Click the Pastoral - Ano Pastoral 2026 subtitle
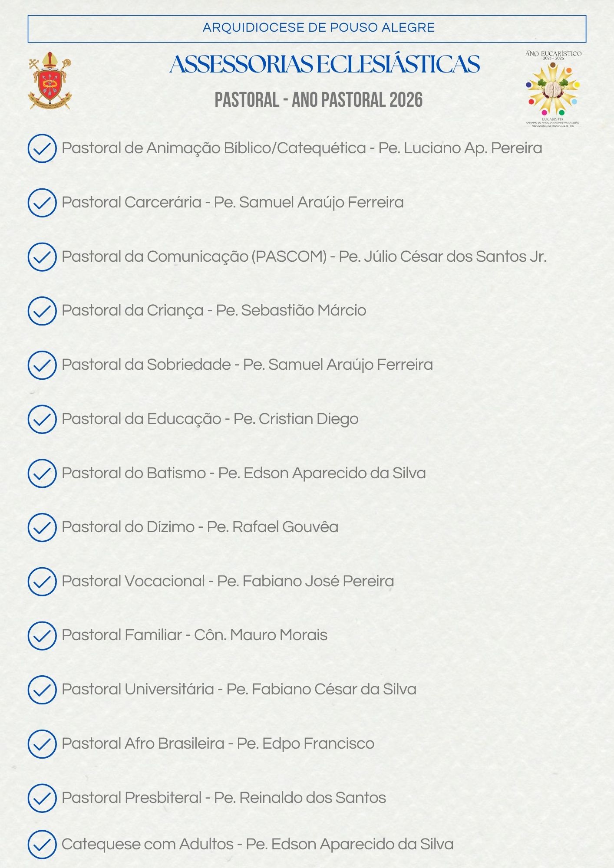 point(319,100)
